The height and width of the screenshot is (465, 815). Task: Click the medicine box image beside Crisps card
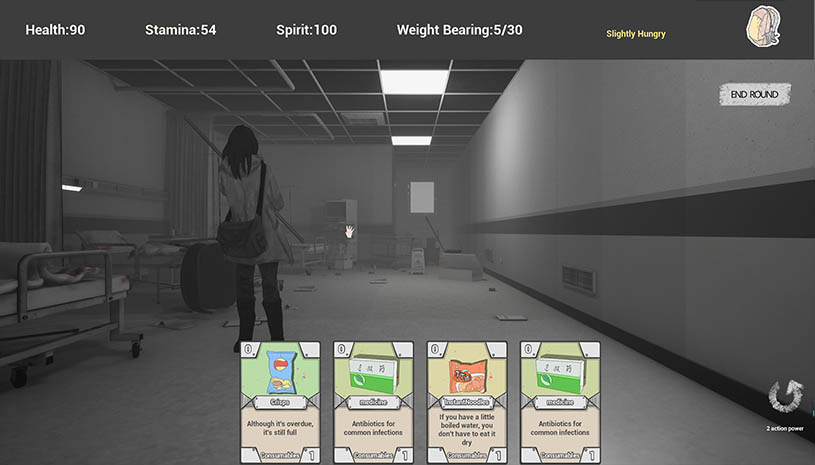click(x=373, y=371)
